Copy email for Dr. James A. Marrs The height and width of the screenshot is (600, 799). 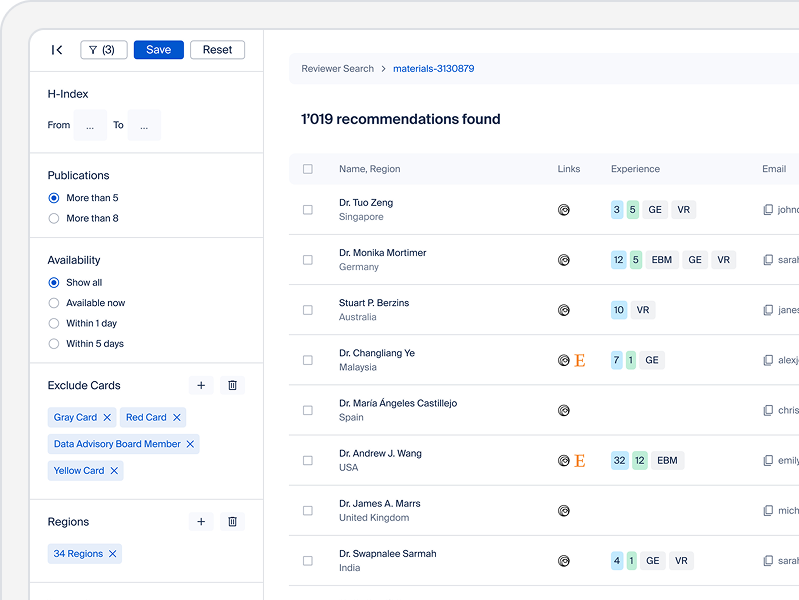768,511
